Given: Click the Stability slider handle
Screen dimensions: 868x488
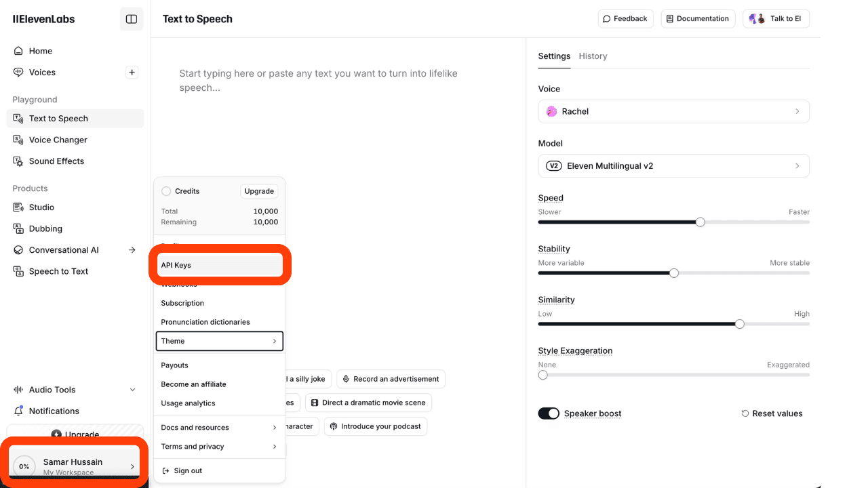Looking at the screenshot, I should pos(673,273).
